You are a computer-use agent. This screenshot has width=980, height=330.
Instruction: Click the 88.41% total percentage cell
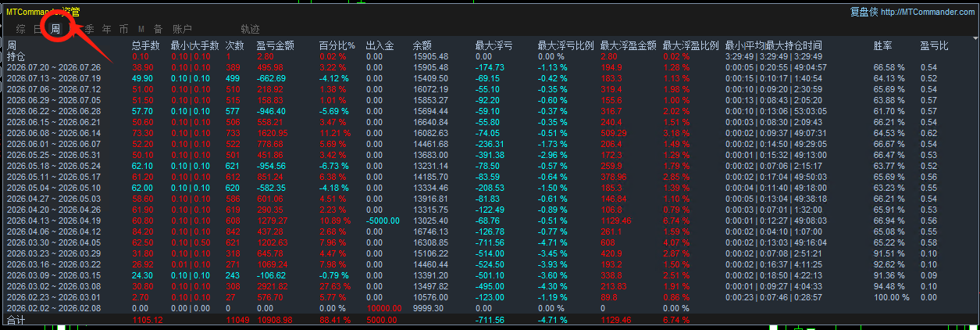tap(335, 321)
